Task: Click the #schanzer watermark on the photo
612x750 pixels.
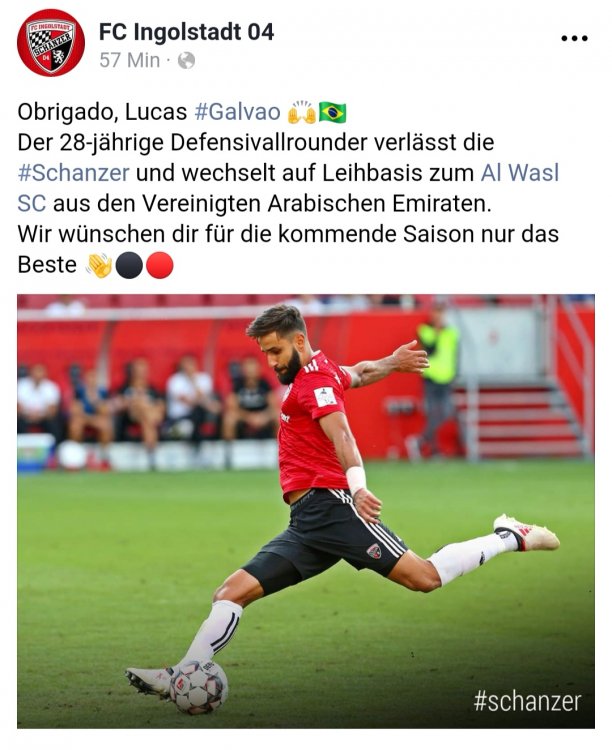Action: click(x=527, y=701)
